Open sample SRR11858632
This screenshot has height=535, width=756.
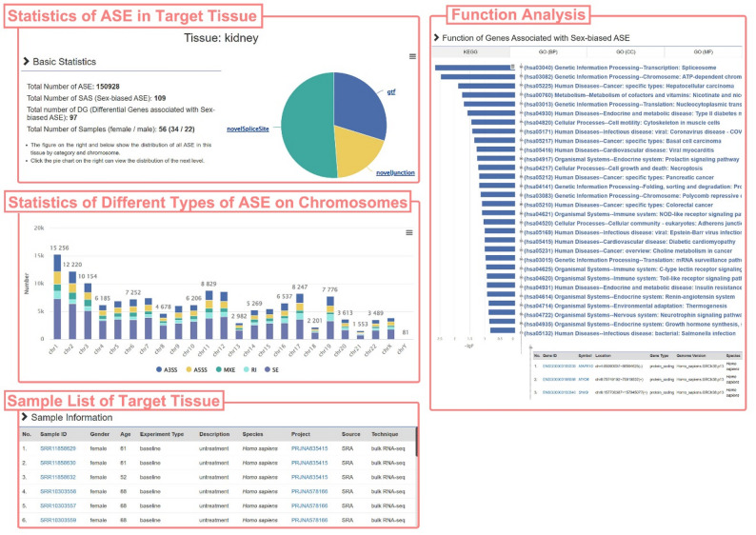pos(58,477)
